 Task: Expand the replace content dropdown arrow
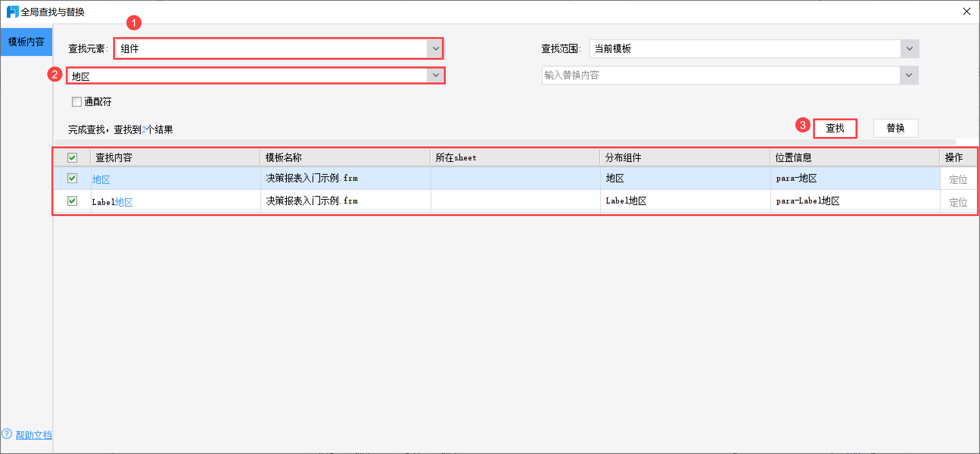tap(908, 75)
